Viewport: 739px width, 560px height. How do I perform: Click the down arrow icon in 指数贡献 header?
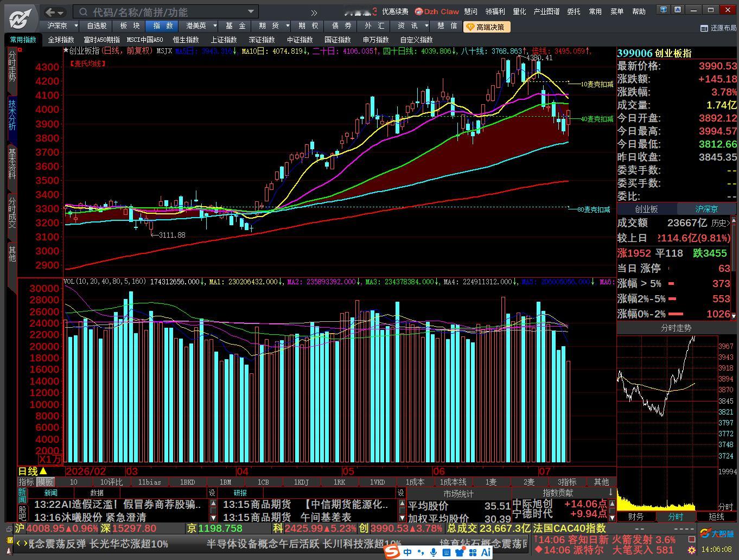(610, 492)
